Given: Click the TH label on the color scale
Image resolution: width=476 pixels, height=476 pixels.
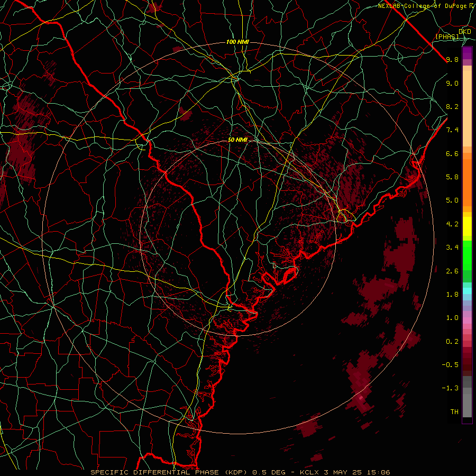Looking at the screenshot, I should pos(454,412).
